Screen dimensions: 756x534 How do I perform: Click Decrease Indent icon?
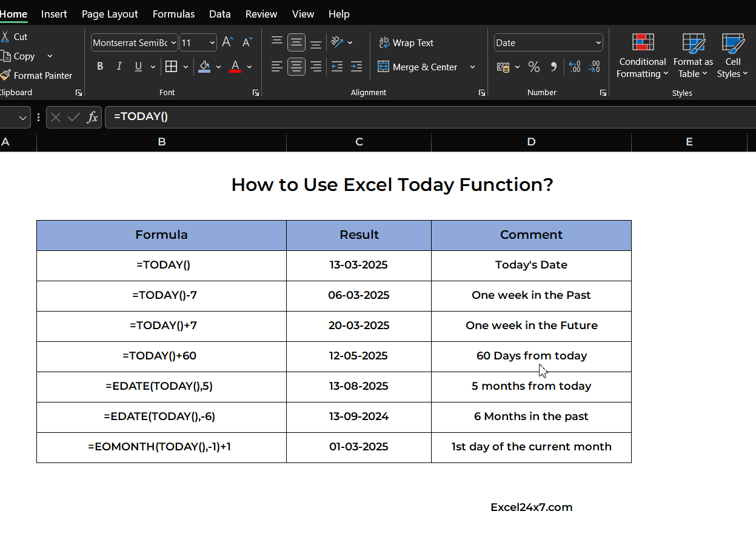(x=337, y=67)
